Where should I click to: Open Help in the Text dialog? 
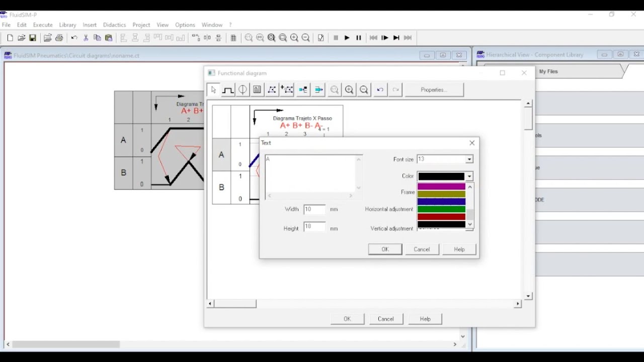(459, 249)
